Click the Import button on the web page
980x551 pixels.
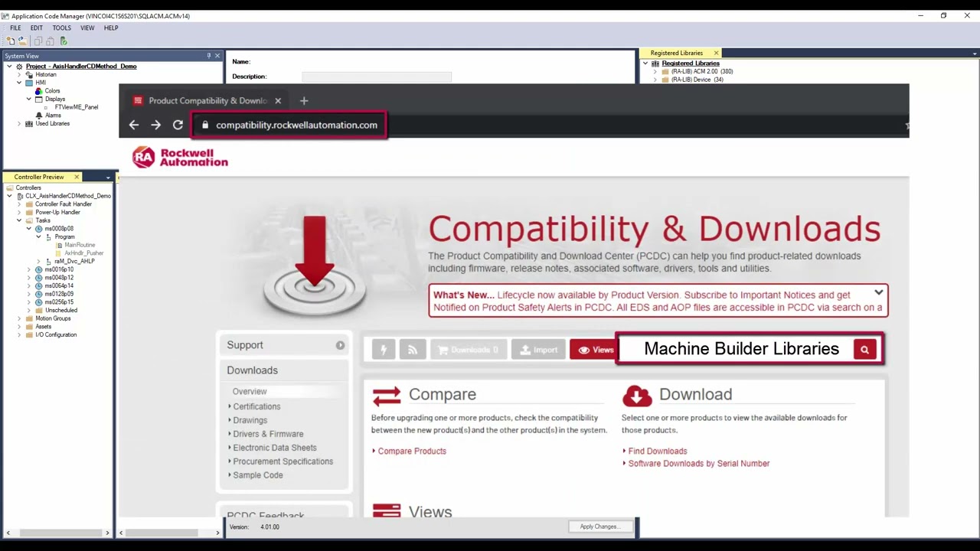coord(539,350)
